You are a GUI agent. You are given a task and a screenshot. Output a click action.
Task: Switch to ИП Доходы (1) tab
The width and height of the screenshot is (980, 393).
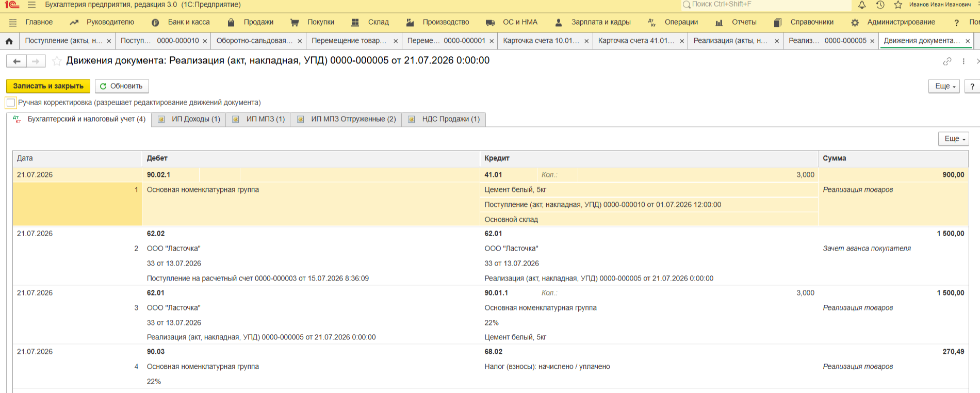click(x=189, y=119)
